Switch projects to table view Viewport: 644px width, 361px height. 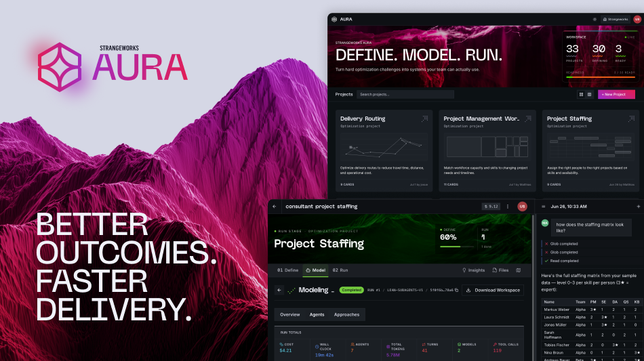[589, 94]
